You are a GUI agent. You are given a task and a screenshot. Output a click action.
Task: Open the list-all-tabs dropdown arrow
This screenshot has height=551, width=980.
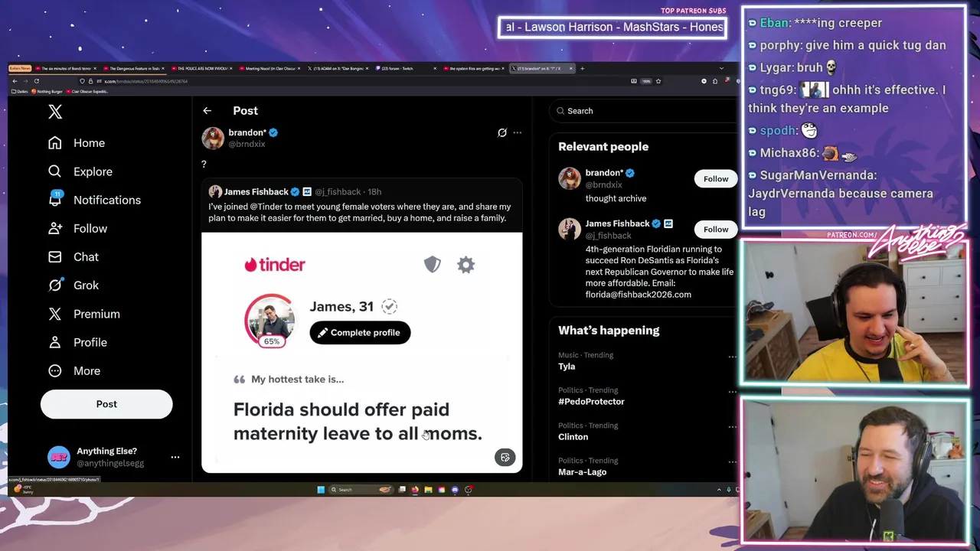click(721, 69)
